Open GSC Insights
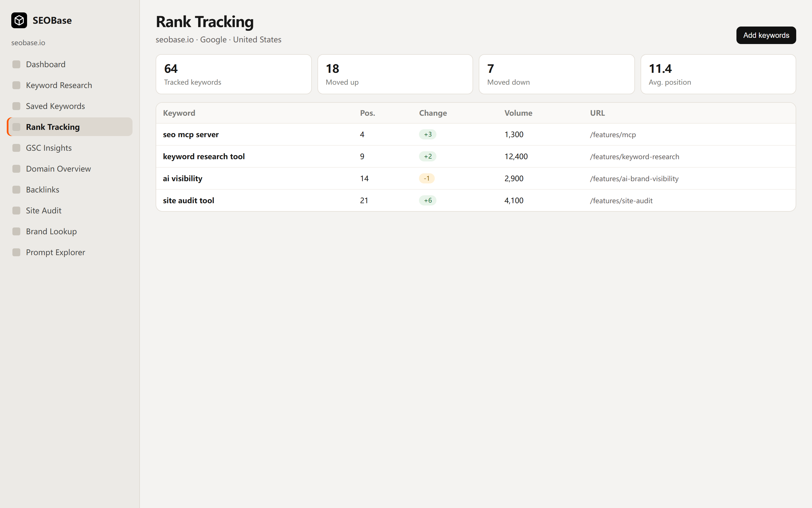Viewport: 812px width, 508px height. tap(69, 148)
